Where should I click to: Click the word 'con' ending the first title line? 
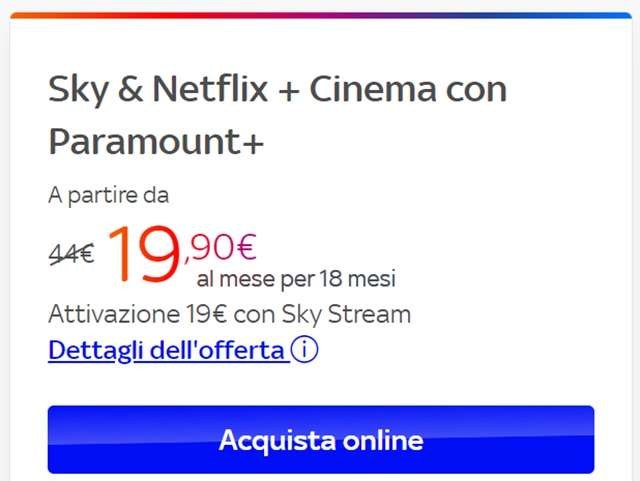tap(476, 91)
